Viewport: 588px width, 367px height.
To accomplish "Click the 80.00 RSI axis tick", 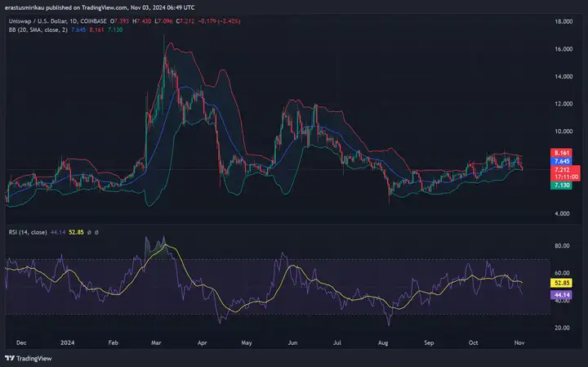I will coord(562,246).
